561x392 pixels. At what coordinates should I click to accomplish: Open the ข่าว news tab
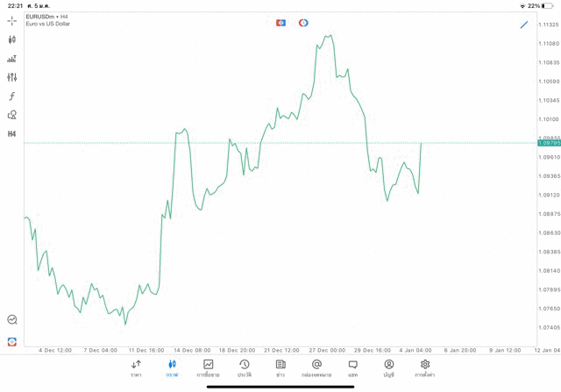[280, 368]
